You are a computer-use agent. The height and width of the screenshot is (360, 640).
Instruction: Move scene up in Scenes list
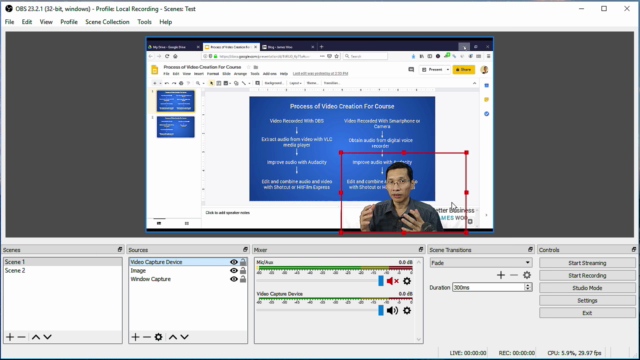(36, 337)
